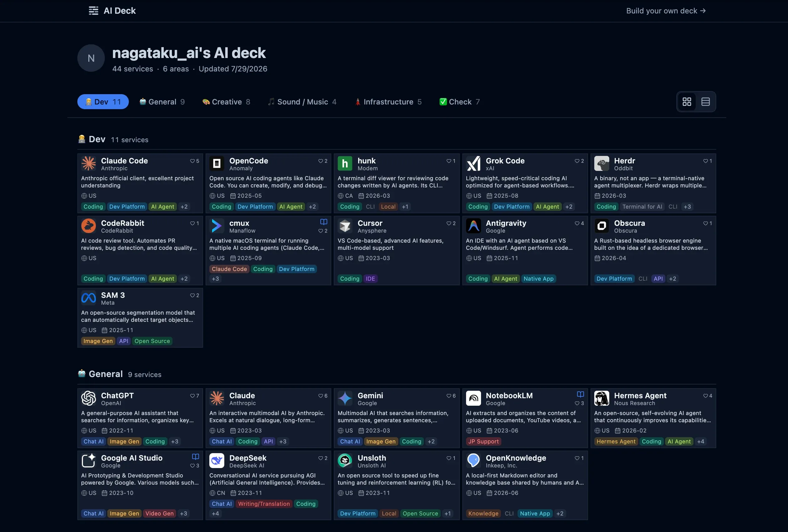
Task: Click the 'N' profile avatar
Action: [91, 58]
